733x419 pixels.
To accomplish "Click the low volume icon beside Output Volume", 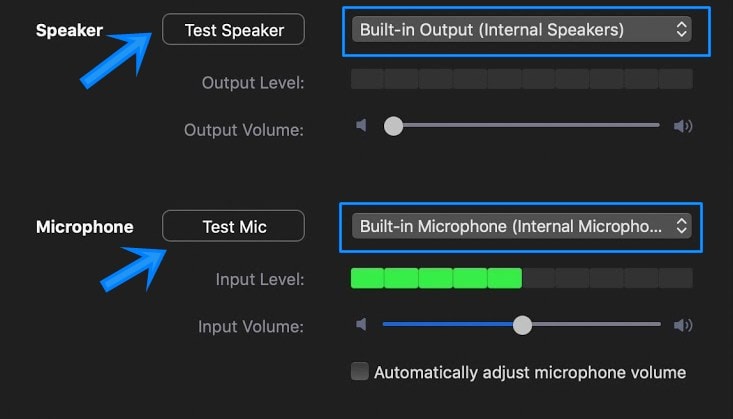I will point(361,125).
